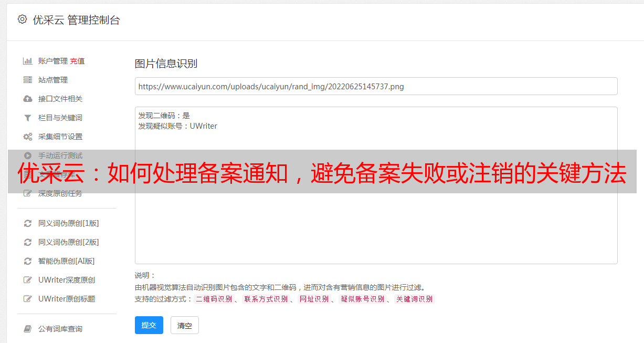644x343 pixels.
Task: Click the play circle icon for 手动运行测试
Action: 28,155
